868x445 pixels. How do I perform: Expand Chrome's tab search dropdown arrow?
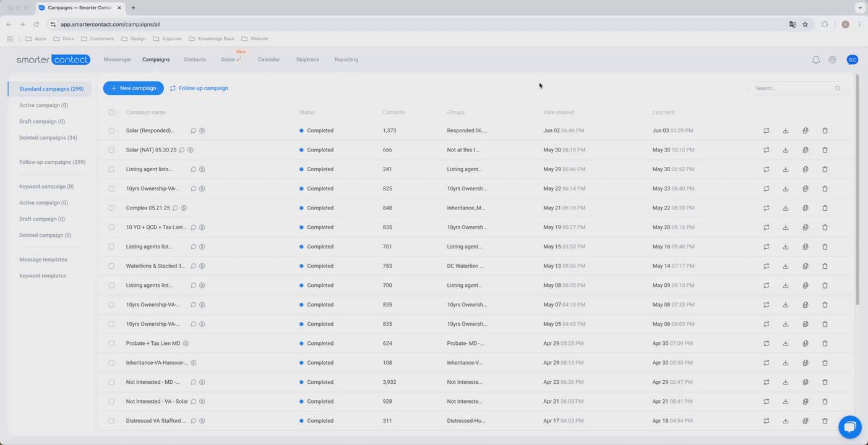[859, 8]
